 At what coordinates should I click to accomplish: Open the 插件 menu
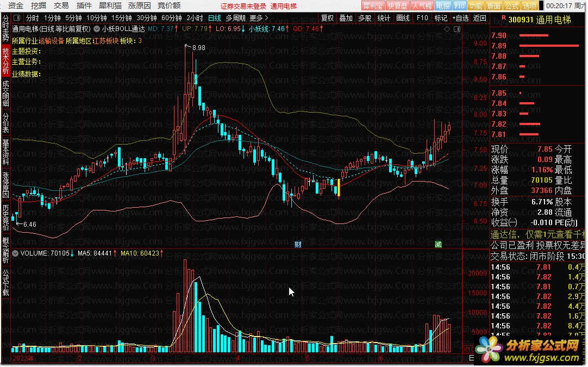click(x=84, y=5)
